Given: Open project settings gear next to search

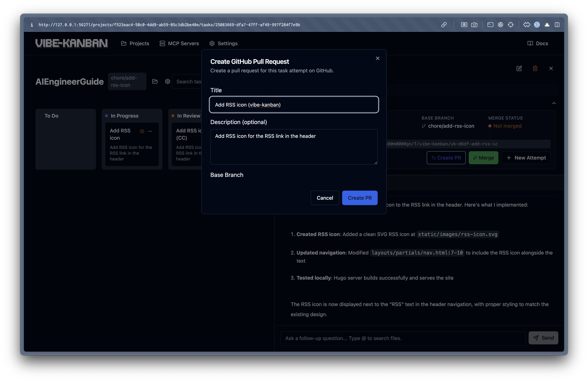Looking at the screenshot, I should (167, 81).
